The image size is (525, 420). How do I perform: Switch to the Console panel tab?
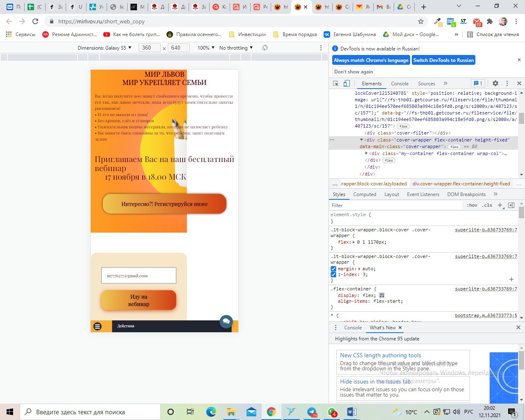pos(400,83)
